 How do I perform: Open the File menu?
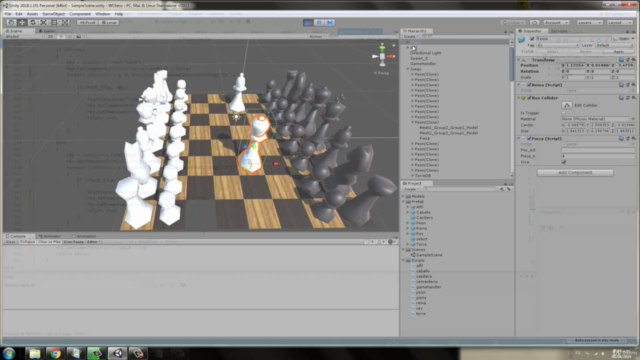(x=8, y=14)
